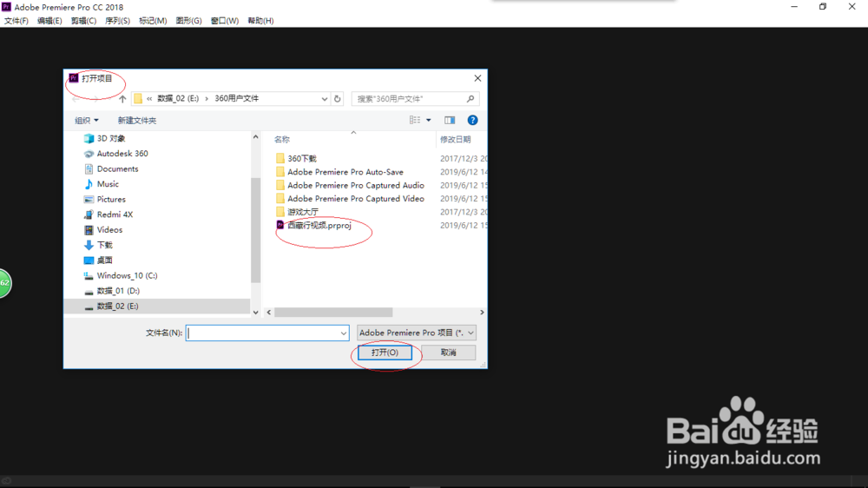Viewport: 868px width, 488px height.
Task: Show the preview pane
Action: pyautogui.click(x=450, y=120)
